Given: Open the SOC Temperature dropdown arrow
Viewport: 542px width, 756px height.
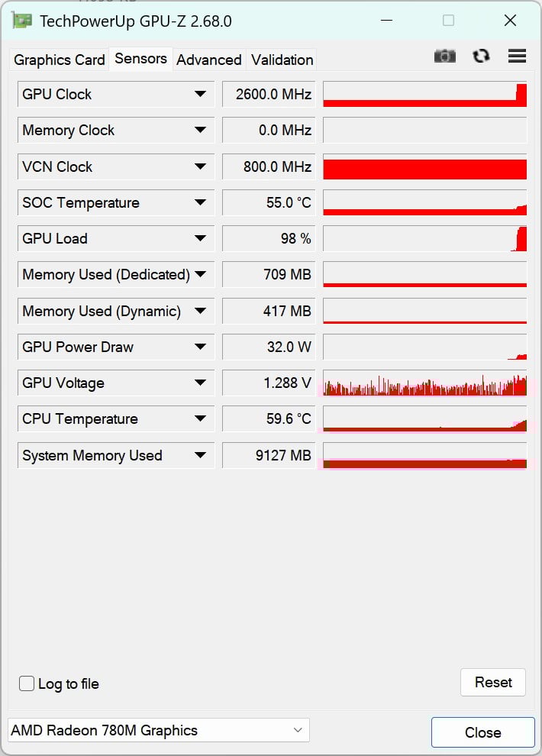Looking at the screenshot, I should [200, 202].
